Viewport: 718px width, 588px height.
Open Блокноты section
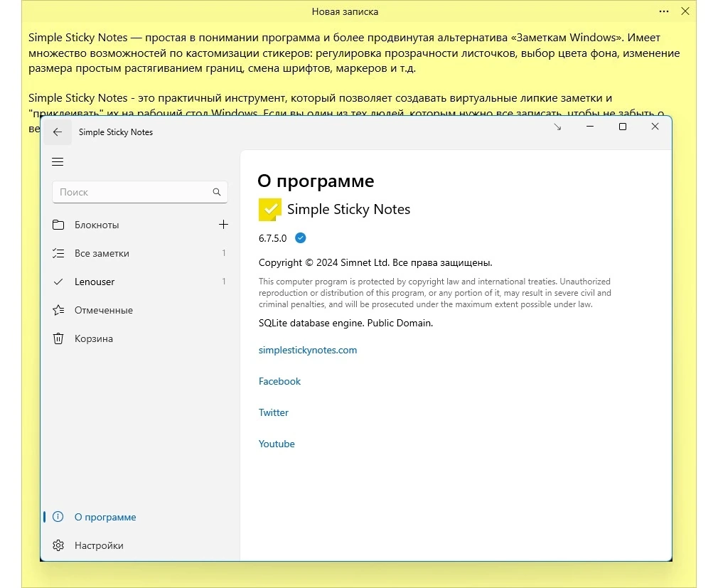tap(139, 225)
